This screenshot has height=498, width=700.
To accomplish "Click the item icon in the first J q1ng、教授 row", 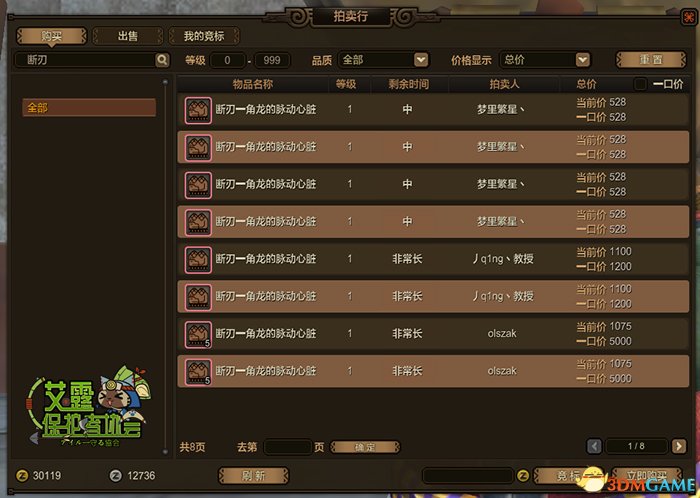I will (198, 259).
